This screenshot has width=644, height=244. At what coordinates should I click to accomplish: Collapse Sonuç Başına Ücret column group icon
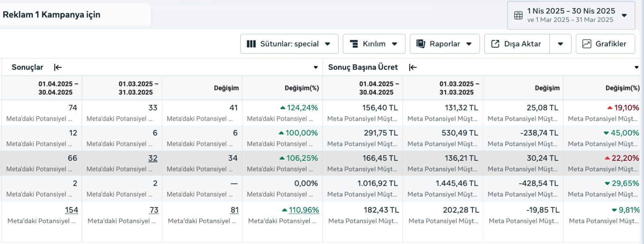coord(413,68)
